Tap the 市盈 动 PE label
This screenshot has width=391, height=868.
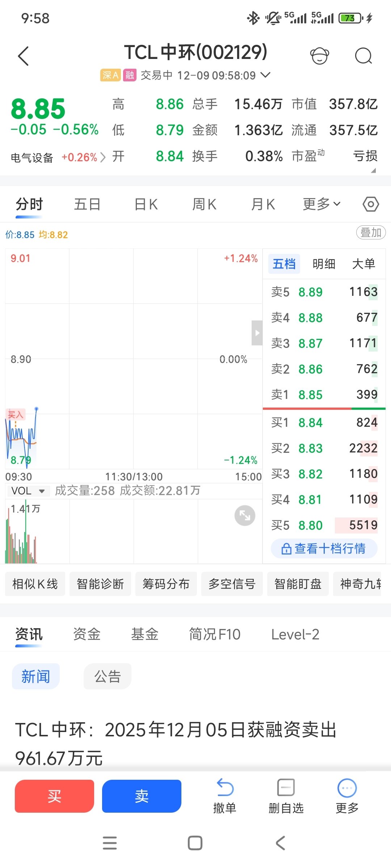click(308, 156)
